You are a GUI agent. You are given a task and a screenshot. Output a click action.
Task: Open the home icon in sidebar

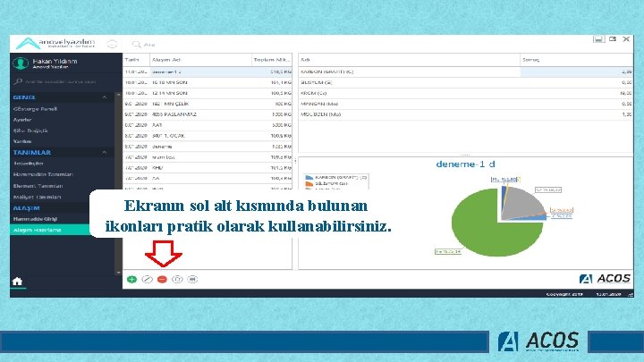point(17,282)
